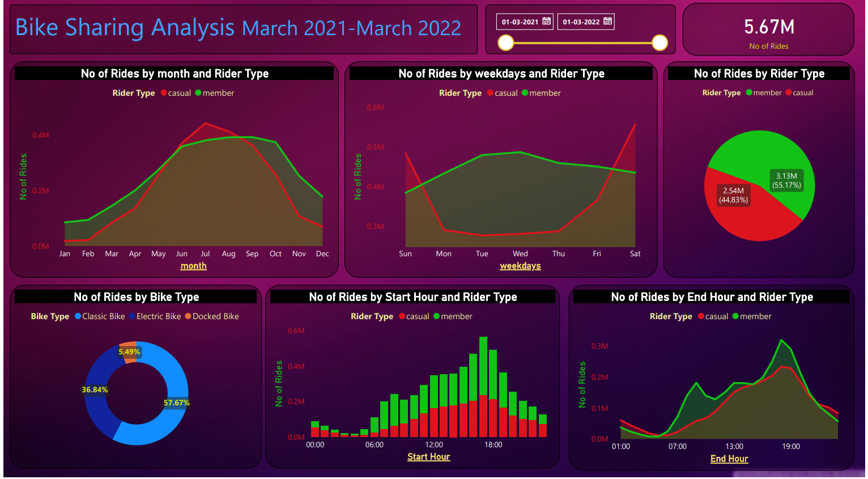Select the Docked Bike legend marker
This screenshot has width=868, height=479.
click(188, 316)
